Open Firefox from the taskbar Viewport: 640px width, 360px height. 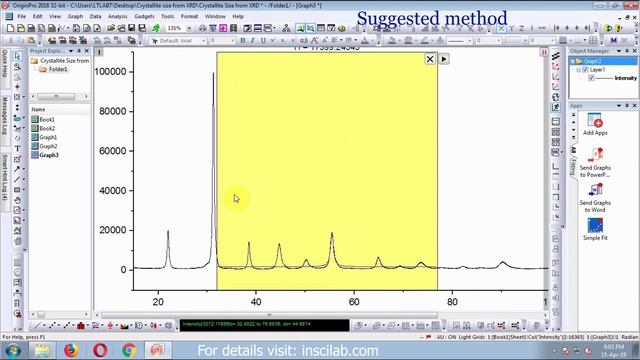[71, 351]
